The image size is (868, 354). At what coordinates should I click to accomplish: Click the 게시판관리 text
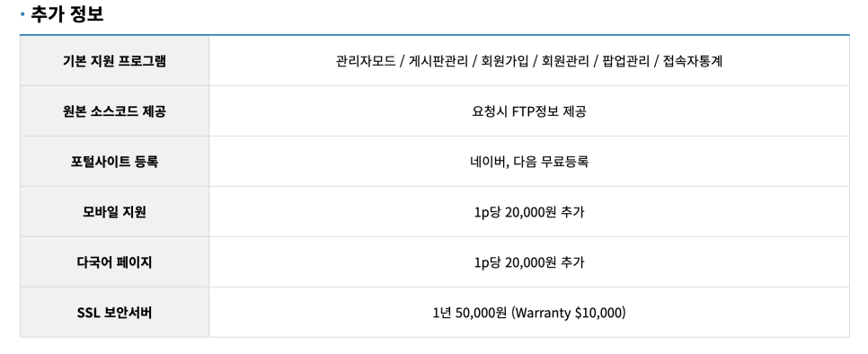pos(438,61)
